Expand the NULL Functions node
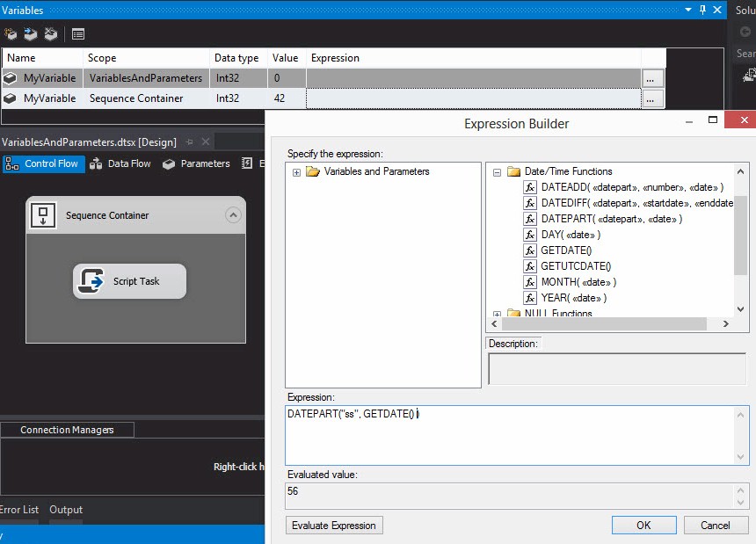 pos(497,314)
